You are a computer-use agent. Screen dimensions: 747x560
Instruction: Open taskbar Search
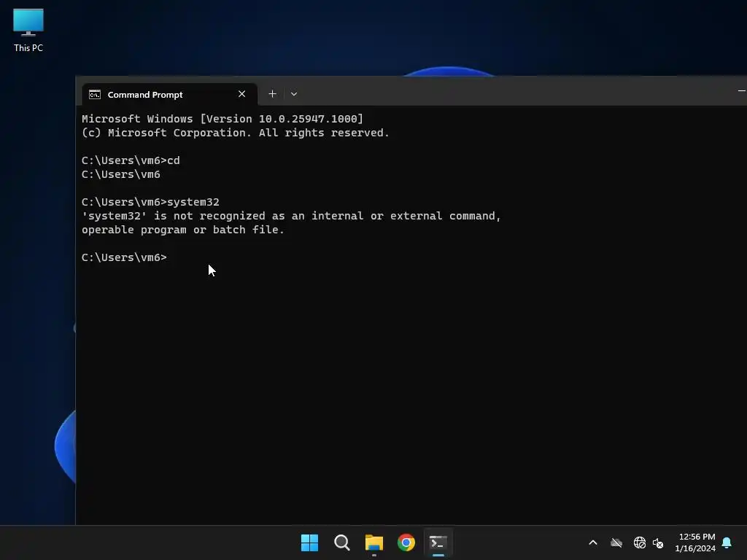tap(342, 542)
